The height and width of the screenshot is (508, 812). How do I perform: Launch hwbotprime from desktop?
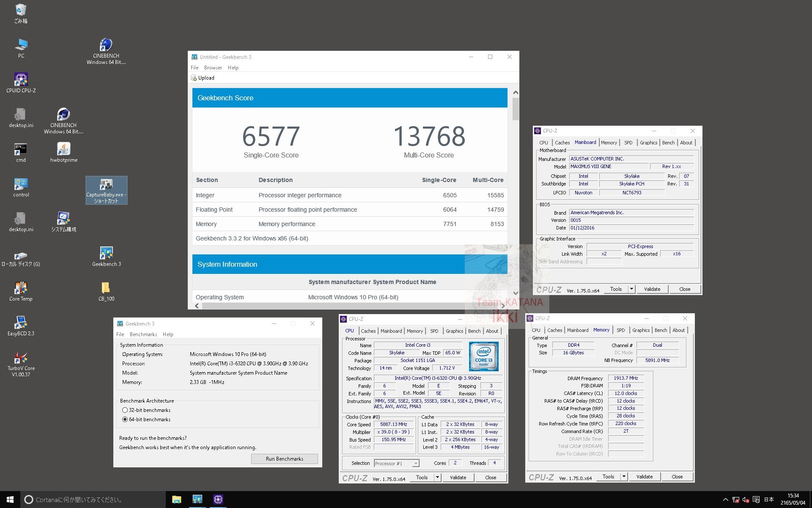pyautogui.click(x=63, y=152)
